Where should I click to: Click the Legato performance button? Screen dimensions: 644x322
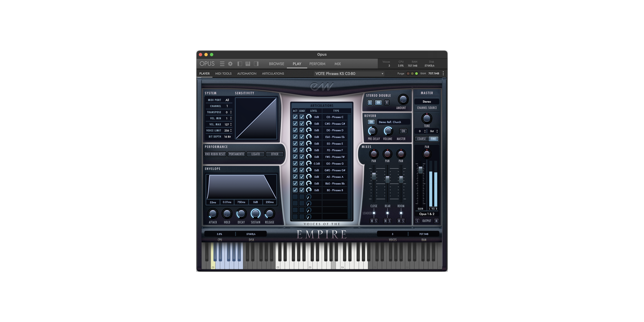pos(255,154)
